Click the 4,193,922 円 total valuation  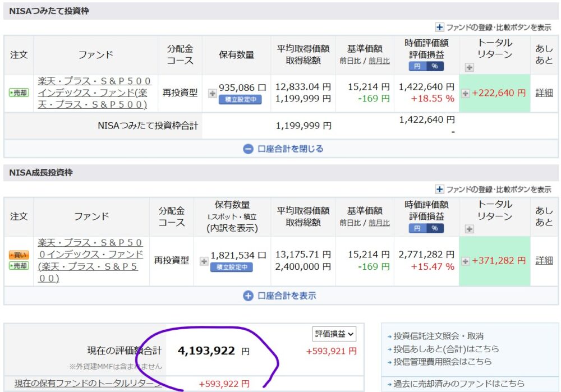coord(214,351)
